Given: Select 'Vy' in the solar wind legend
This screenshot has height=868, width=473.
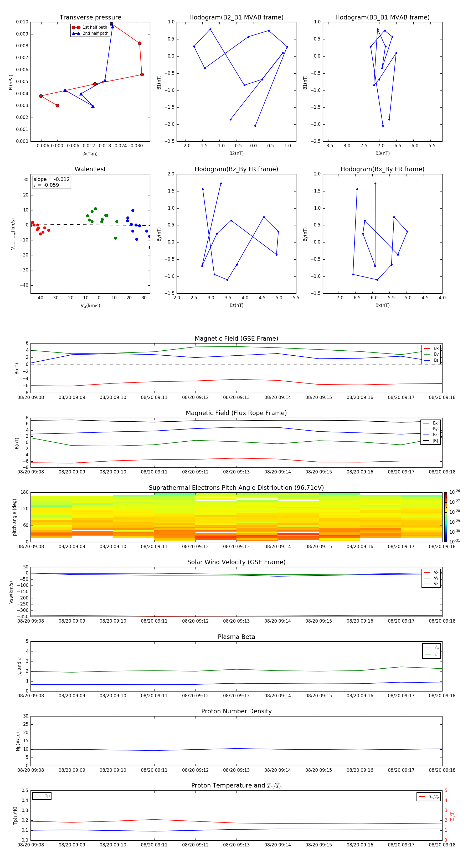Looking at the screenshot, I should 431,578.
